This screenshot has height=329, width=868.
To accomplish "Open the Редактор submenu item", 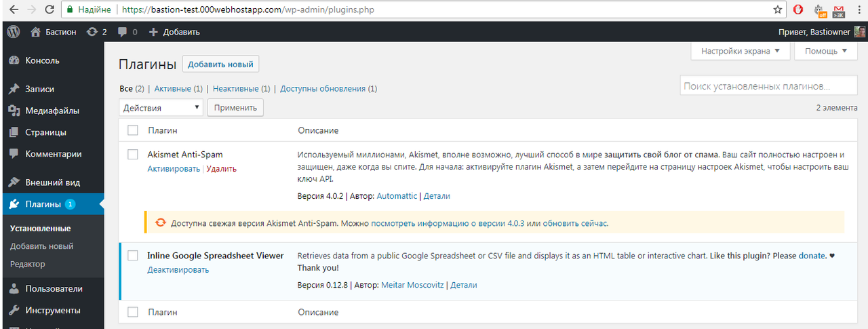I will (x=28, y=264).
